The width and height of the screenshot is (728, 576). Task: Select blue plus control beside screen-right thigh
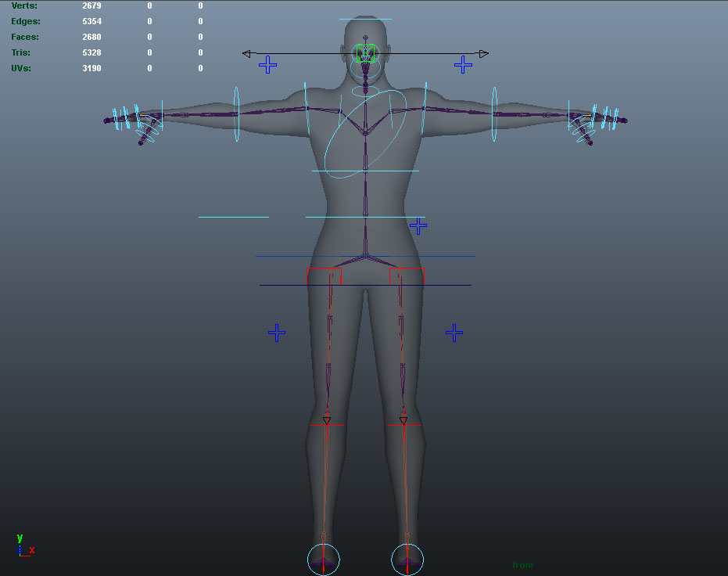tap(454, 333)
